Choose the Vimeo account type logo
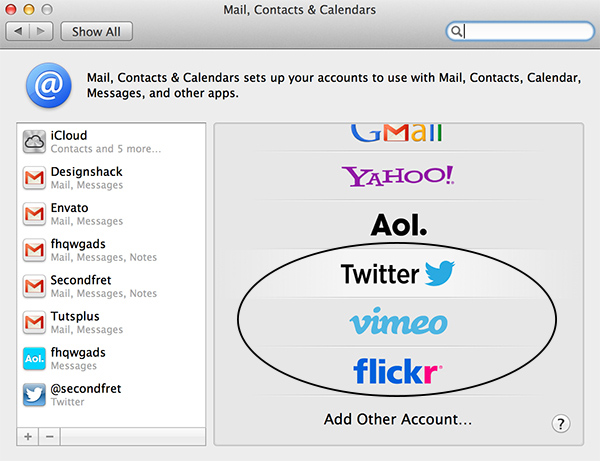Viewport: 600px width, 461px height. click(398, 322)
